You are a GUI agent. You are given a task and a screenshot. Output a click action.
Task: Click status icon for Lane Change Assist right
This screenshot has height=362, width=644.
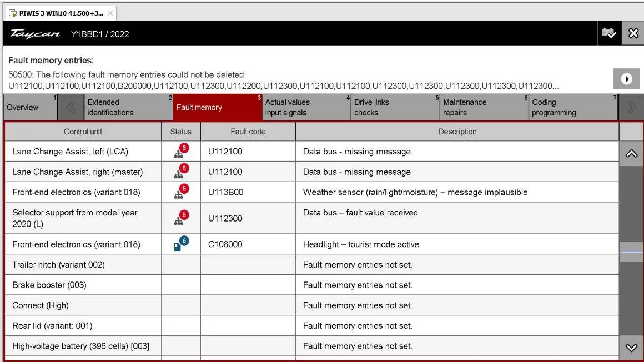click(181, 172)
